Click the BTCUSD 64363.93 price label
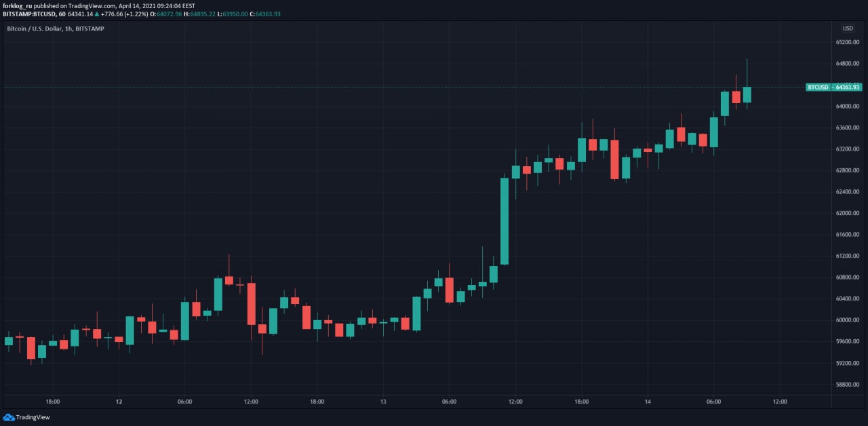 (x=833, y=87)
